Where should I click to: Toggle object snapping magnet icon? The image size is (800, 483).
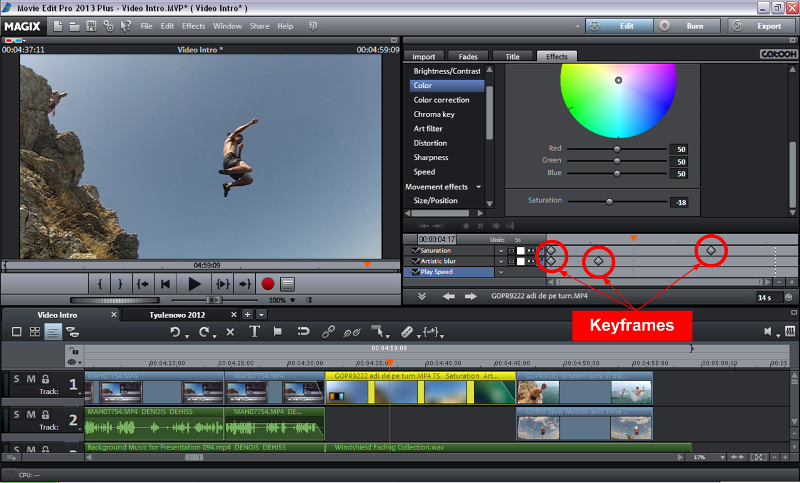[x=304, y=332]
